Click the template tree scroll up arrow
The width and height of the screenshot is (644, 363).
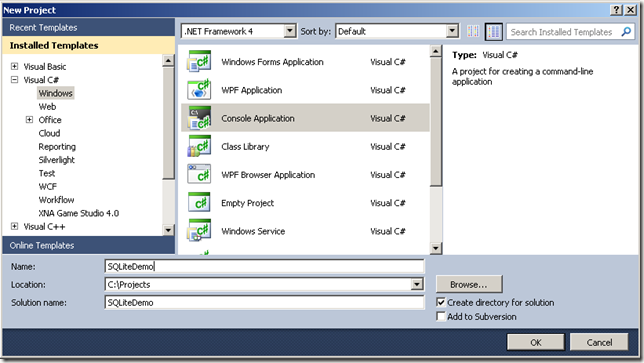coord(168,61)
